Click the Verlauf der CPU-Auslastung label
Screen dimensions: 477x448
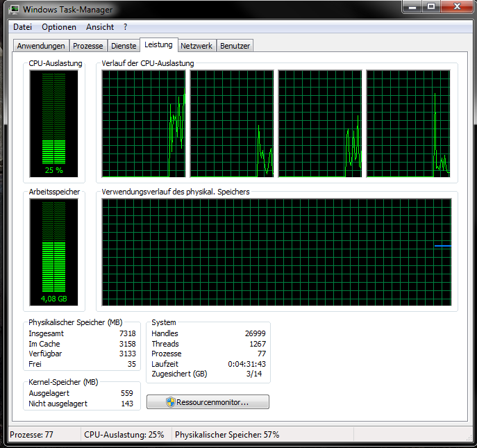pos(148,63)
